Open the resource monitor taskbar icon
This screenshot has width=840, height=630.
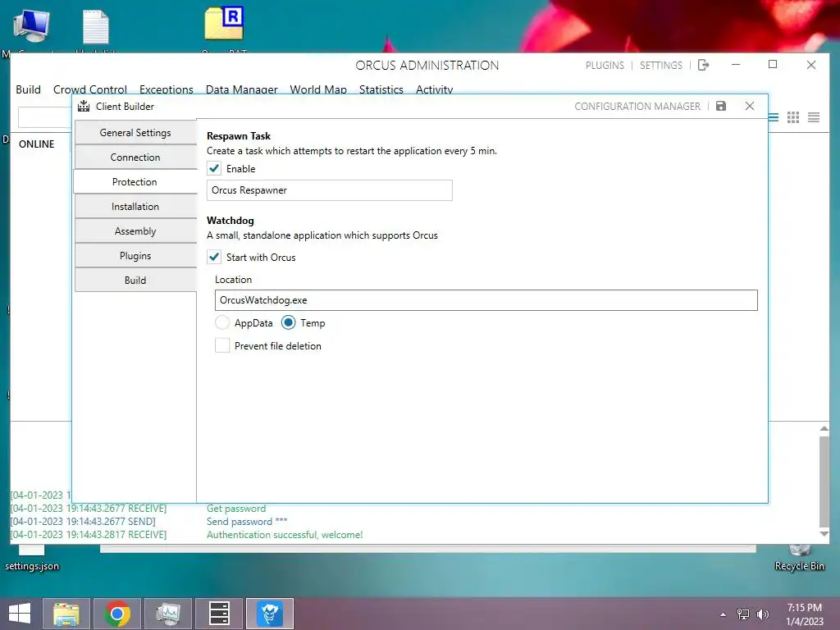click(x=168, y=614)
